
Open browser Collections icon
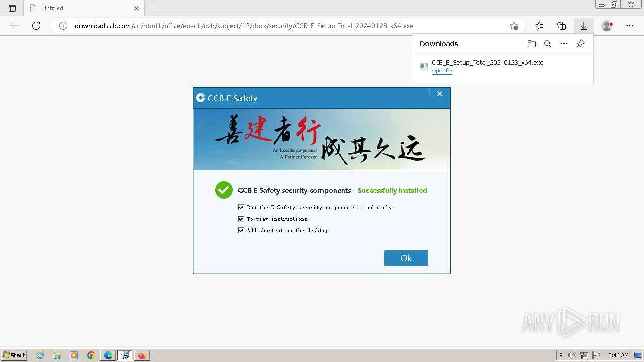(561, 26)
